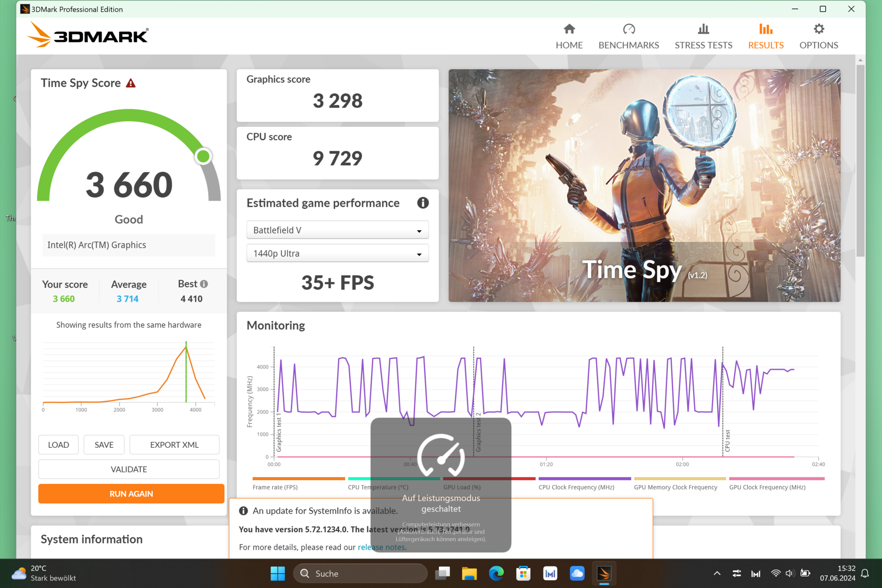Select the RESULTS tab
The image size is (882, 588).
tap(766, 37)
